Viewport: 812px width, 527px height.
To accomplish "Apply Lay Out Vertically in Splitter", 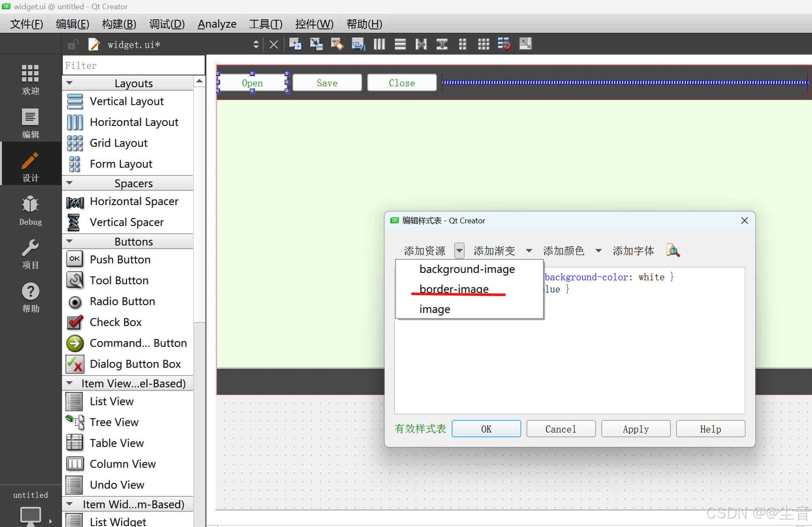I will [442, 44].
